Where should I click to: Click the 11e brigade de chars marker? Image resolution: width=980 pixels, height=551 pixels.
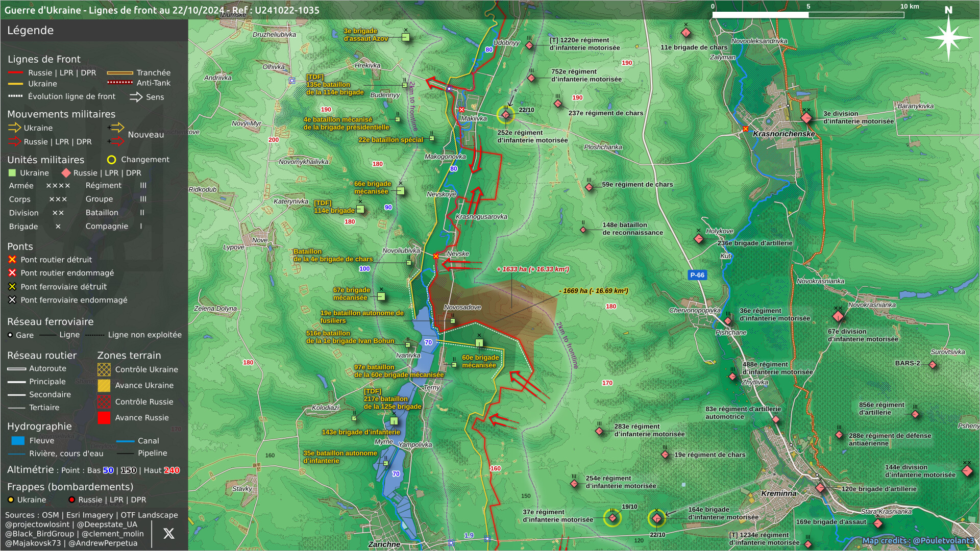tap(686, 33)
